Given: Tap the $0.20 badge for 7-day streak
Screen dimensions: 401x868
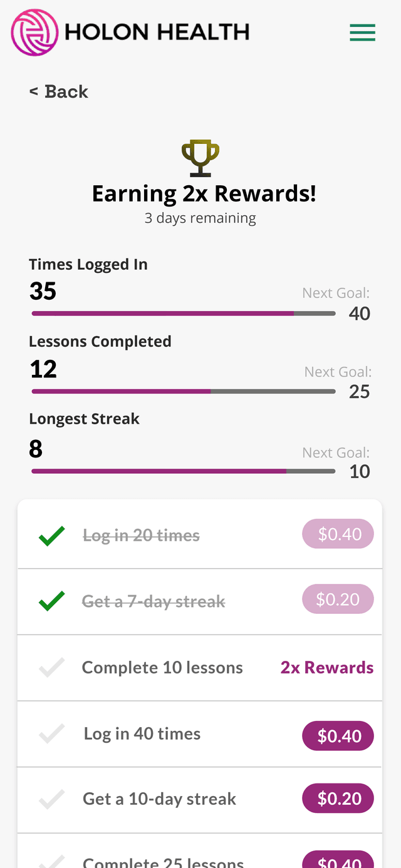Looking at the screenshot, I should (338, 600).
